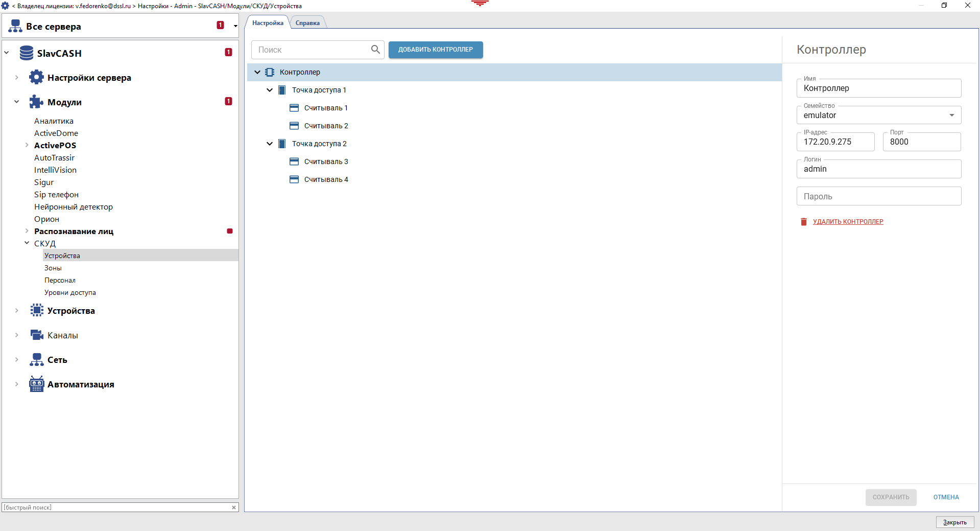This screenshot has width=980, height=531.
Task: Click the УДАЛИТЬ КОНТРОЛЛЕР link
Action: pyautogui.click(x=848, y=222)
